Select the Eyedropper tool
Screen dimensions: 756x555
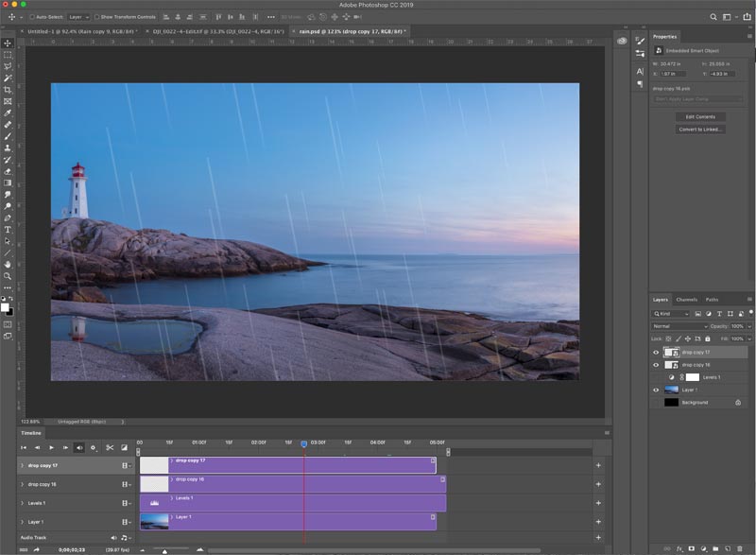[8, 113]
